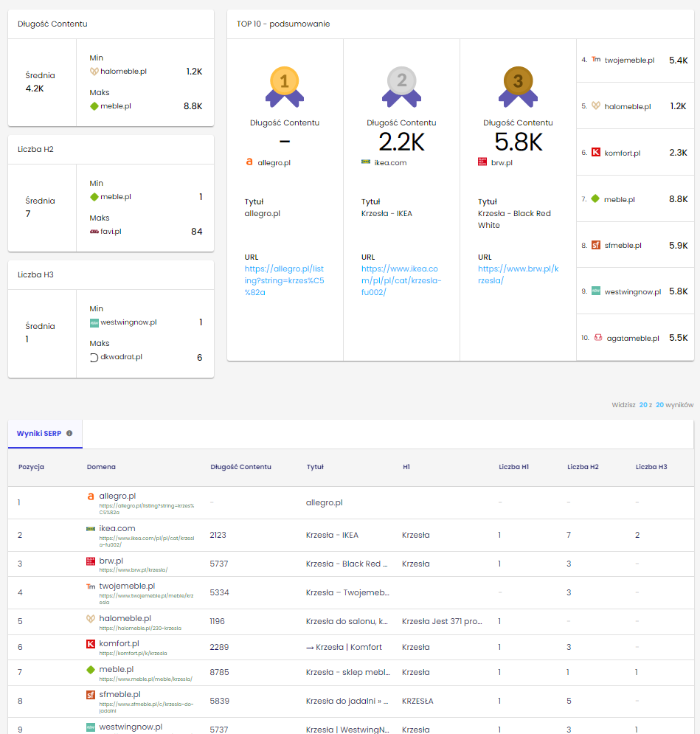Screen dimensions: 700x734
Task: Click 'Krzesła - Black Red White' title text
Action: coord(514,219)
